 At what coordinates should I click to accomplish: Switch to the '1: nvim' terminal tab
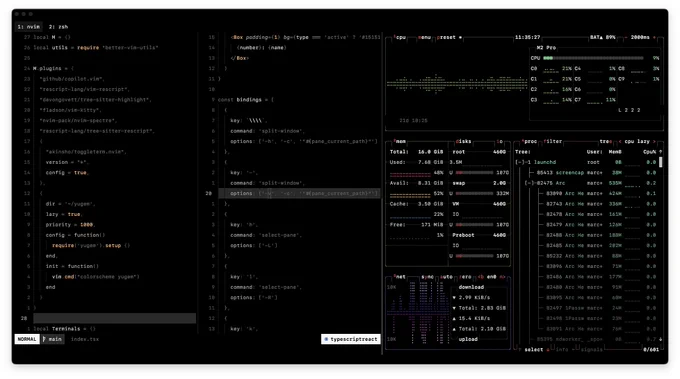(29, 27)
